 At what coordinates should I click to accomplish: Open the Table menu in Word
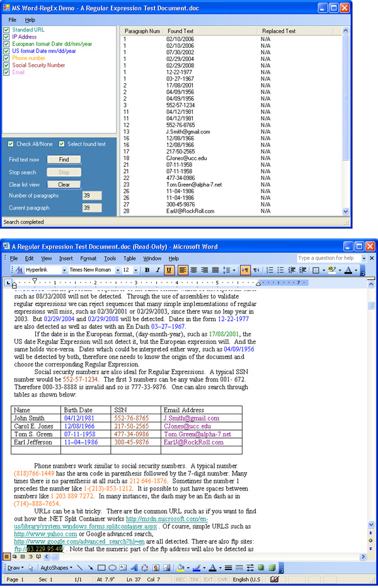coord(130,258)
